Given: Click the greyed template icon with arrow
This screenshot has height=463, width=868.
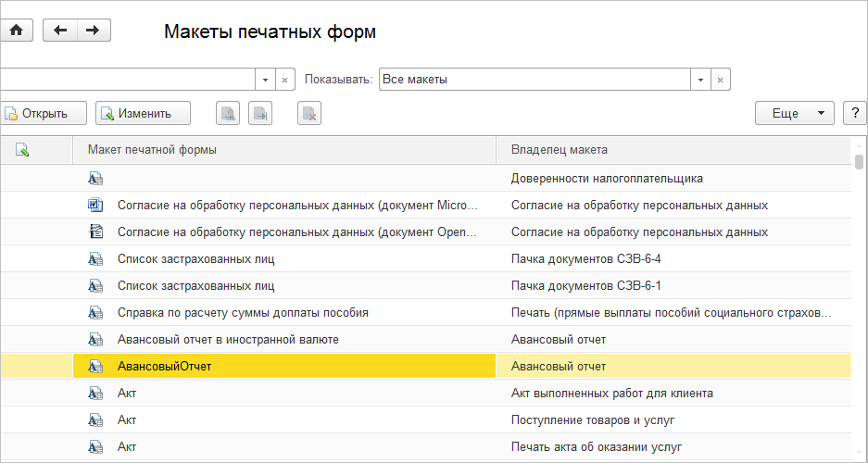Looking at the screenshot, I should tap(260, 114).
